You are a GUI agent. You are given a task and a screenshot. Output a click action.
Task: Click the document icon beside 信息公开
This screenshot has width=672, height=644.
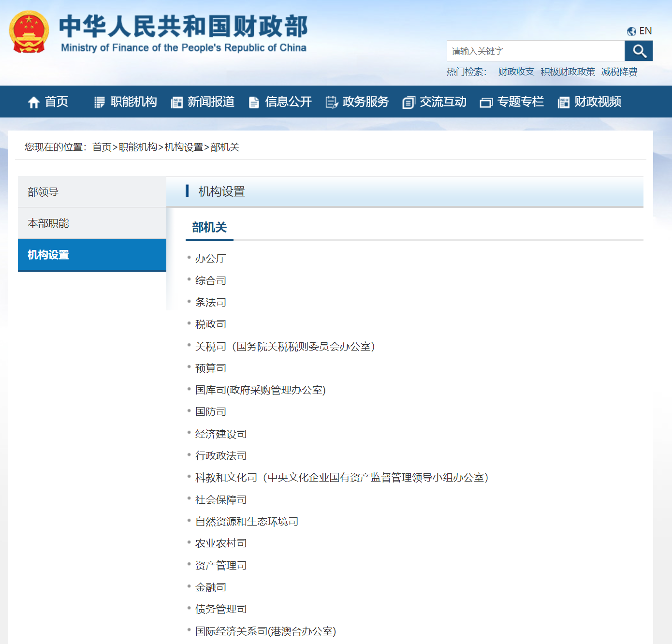[254, 102]
